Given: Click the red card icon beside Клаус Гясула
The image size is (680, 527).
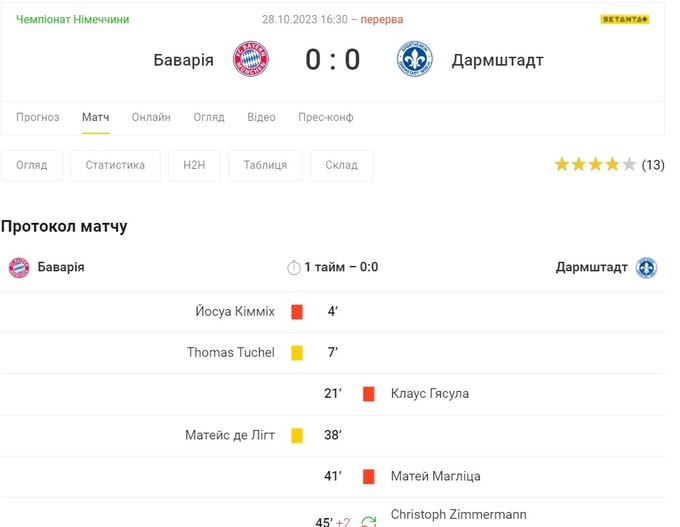Looking at the screenshot, I should pos(369,394).
